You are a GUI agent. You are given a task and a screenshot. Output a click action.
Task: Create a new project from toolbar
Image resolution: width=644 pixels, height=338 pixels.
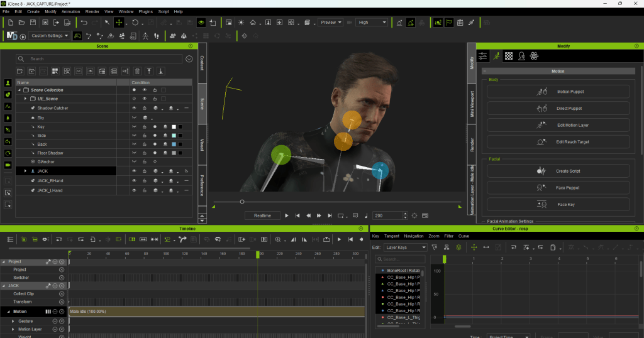click(x=11, y=23)
